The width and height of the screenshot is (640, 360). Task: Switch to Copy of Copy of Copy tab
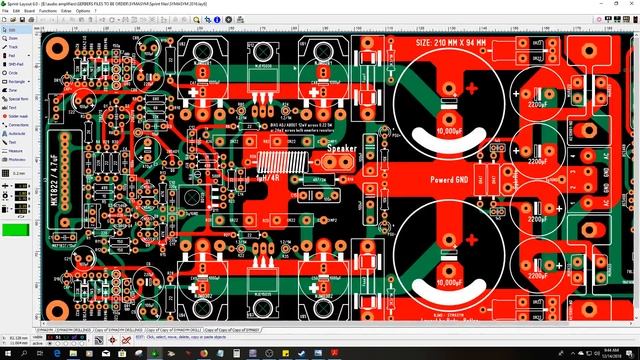[233, 330]
